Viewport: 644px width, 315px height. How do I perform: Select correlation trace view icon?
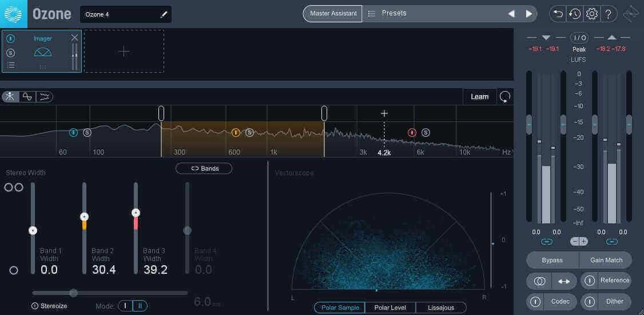(27, 97)
